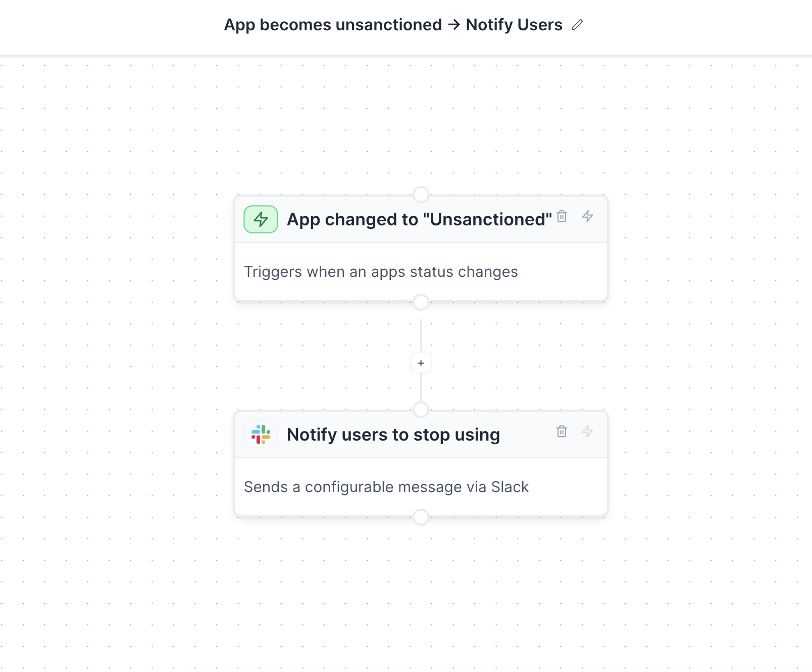Click the pencil icon to rename the workflow
Screen dimensions: 812x672
[x=577, y=25]
